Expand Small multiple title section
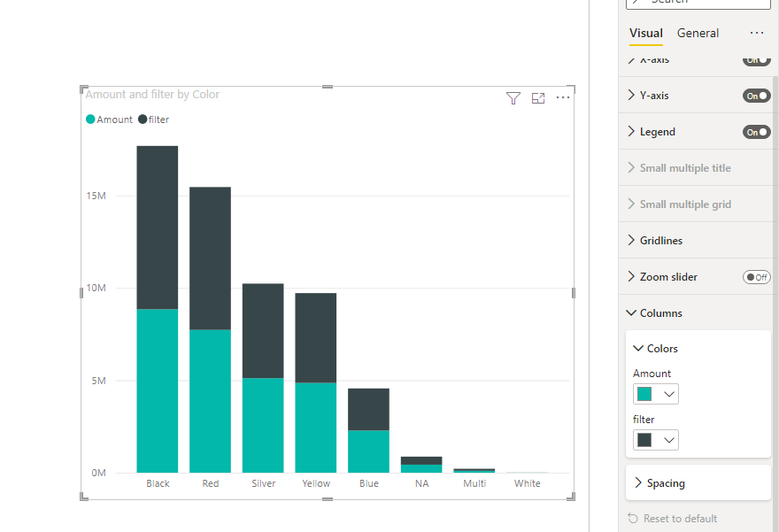Viewport: 779px width, 532px height. [x=631, y=167]
